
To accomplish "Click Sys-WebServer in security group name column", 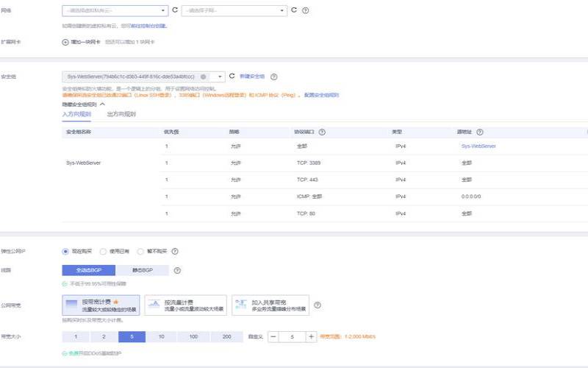I will coord(83,163).
